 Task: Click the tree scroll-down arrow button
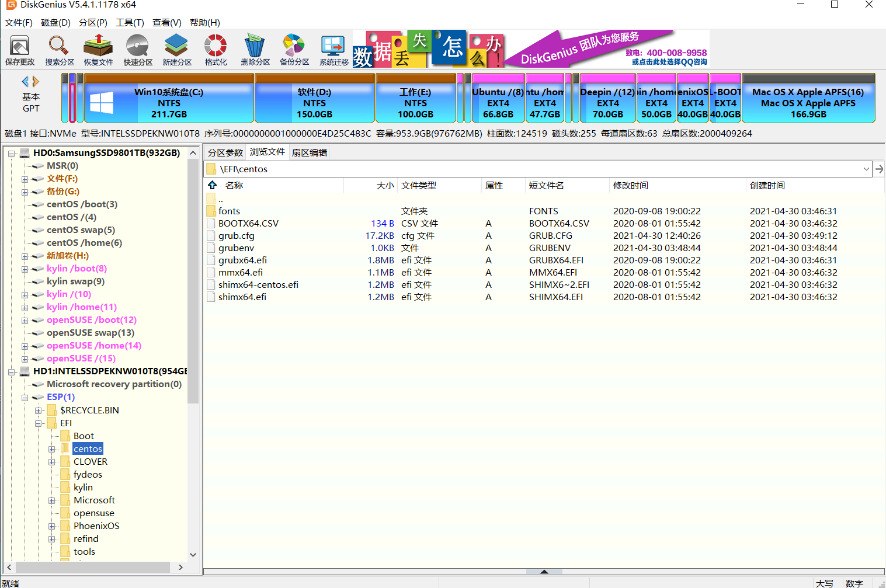[x=193, y=555]
